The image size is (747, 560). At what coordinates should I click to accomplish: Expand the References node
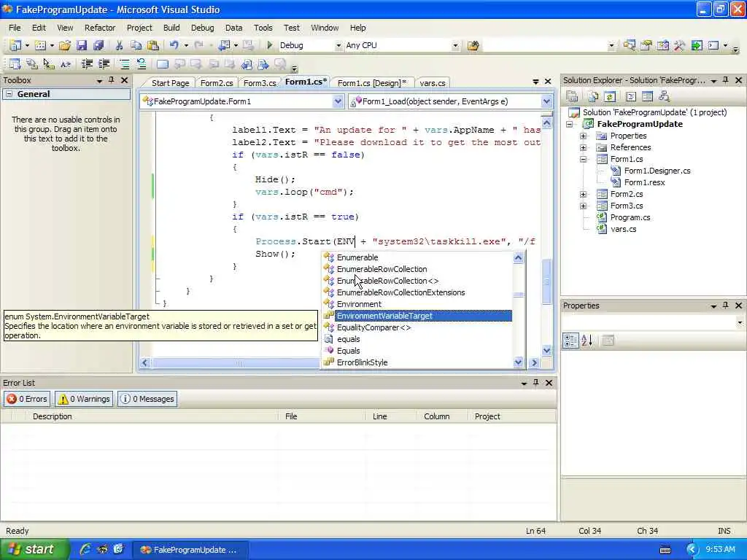pos(583,147)
